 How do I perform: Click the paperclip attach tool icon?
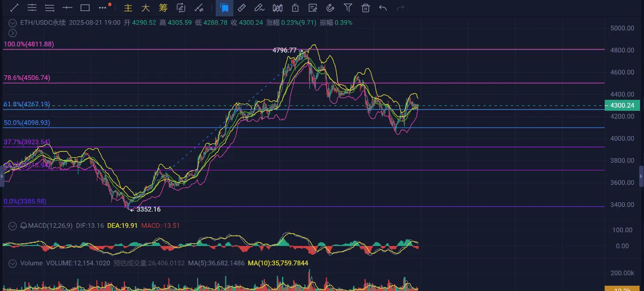[x=330, y=8]
